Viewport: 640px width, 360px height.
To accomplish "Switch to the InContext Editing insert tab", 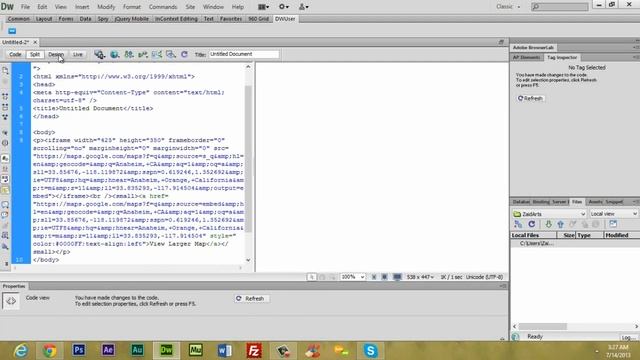I will pos(176,19).
